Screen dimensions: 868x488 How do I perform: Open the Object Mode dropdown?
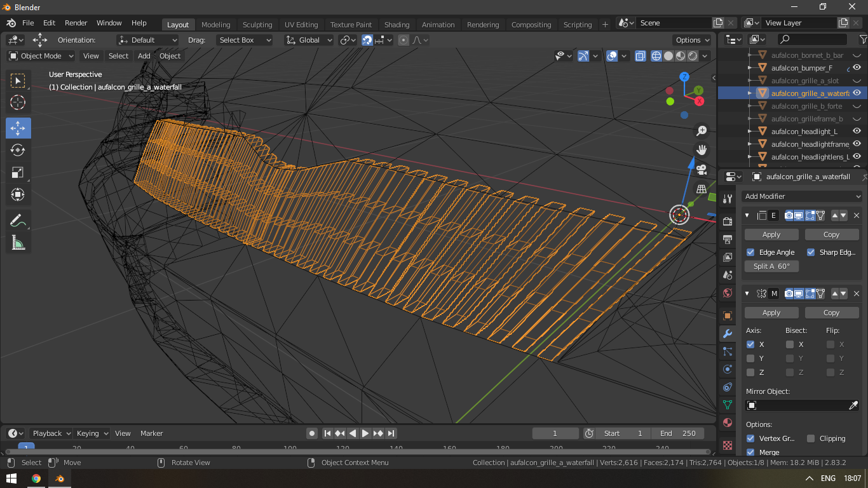coord(41,56)
